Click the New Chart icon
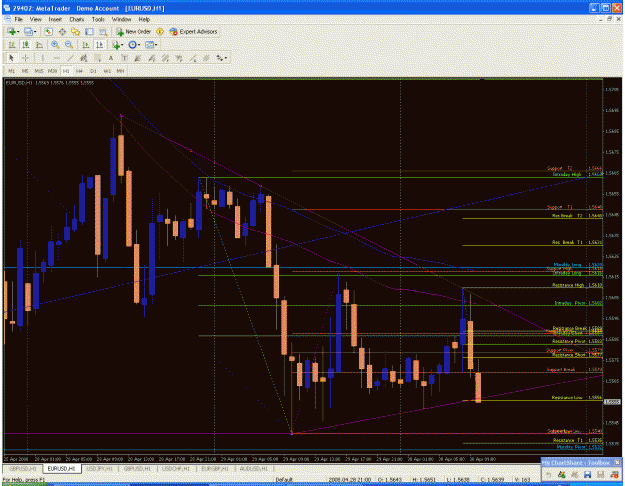This screenshot has width=625, height=486. pos(11,31)
